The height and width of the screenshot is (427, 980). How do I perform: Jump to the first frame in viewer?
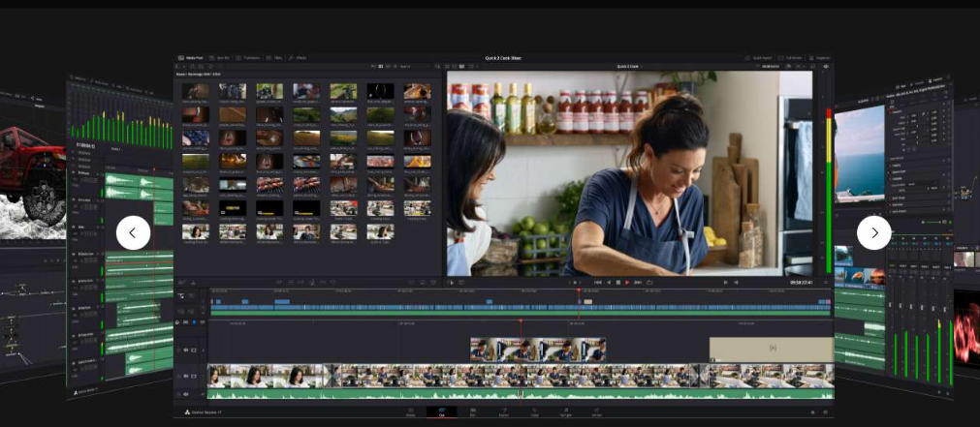pyautogui.click(x=598, y=282)
